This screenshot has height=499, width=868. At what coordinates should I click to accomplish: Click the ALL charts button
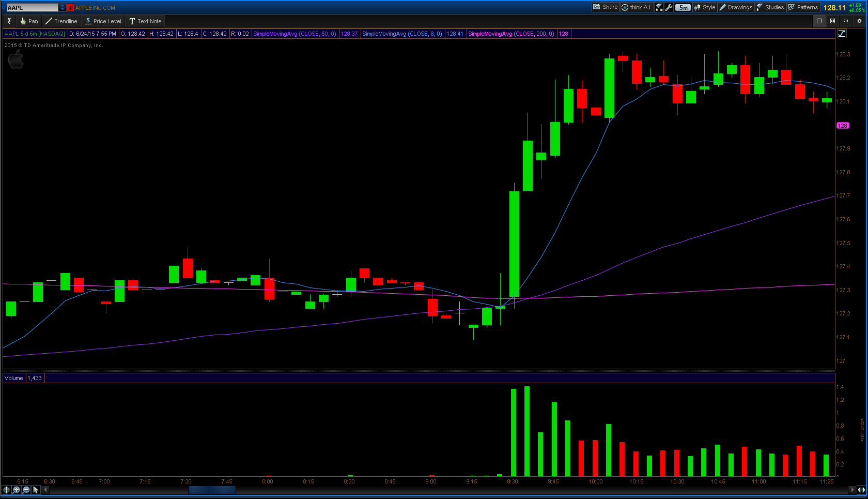coord(846,21)
